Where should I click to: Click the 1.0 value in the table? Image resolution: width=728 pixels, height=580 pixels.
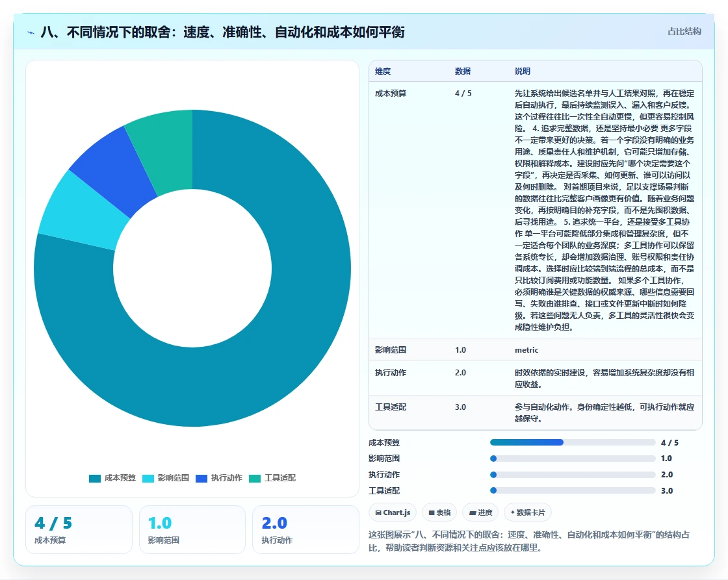click(461, 350)
